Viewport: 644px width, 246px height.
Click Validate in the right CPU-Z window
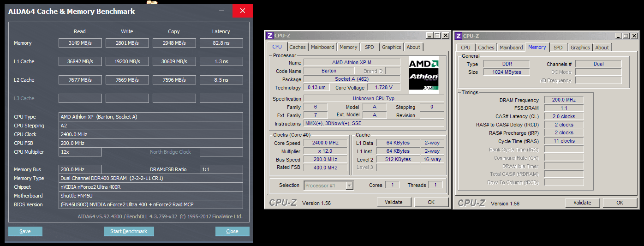click(x=583, y=203)
